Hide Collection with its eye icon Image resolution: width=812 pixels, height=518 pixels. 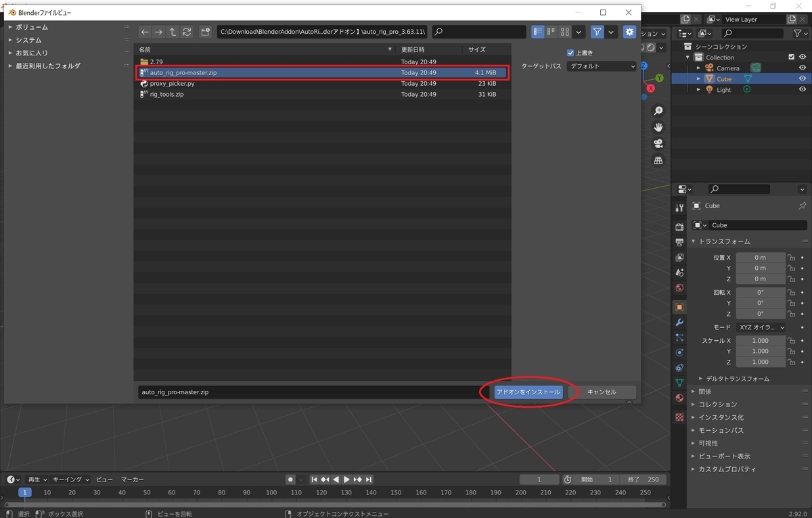803,57
